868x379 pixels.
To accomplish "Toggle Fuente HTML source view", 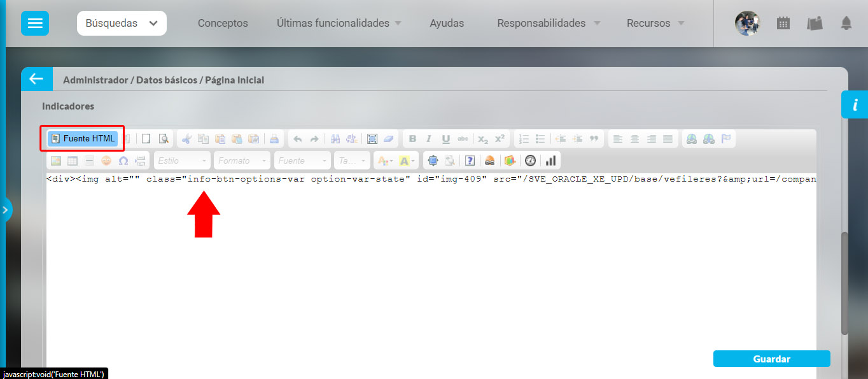I will pos(83,138).
